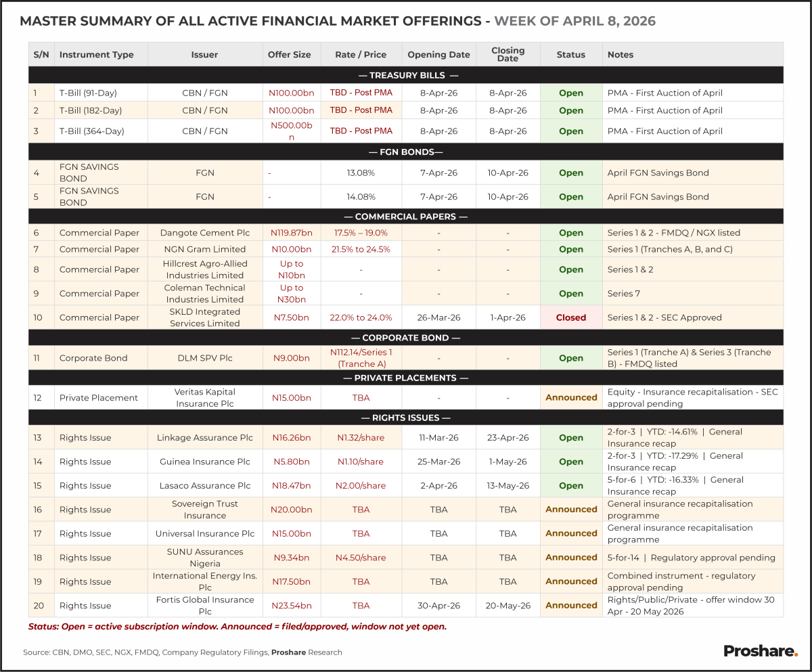Click 'Announced' status in Veritas Kapital row
The height and width of the screenshot is (672, 812).
tap(571, 398)
